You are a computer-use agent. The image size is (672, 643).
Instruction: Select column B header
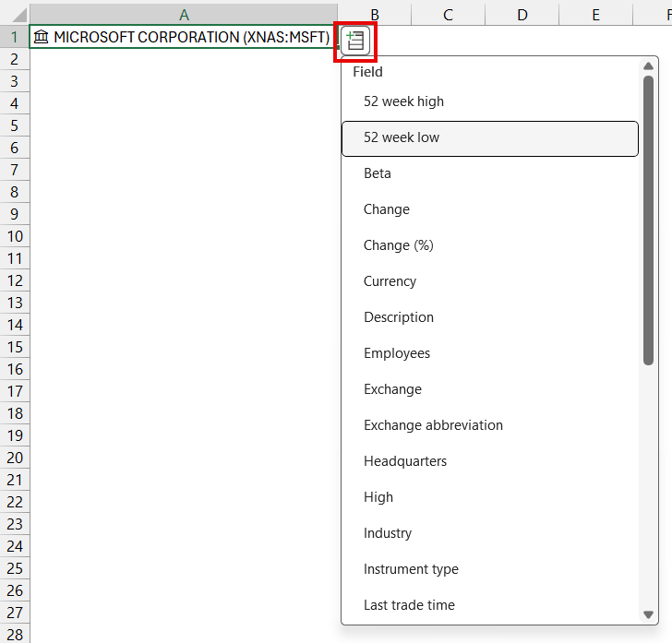375,15
